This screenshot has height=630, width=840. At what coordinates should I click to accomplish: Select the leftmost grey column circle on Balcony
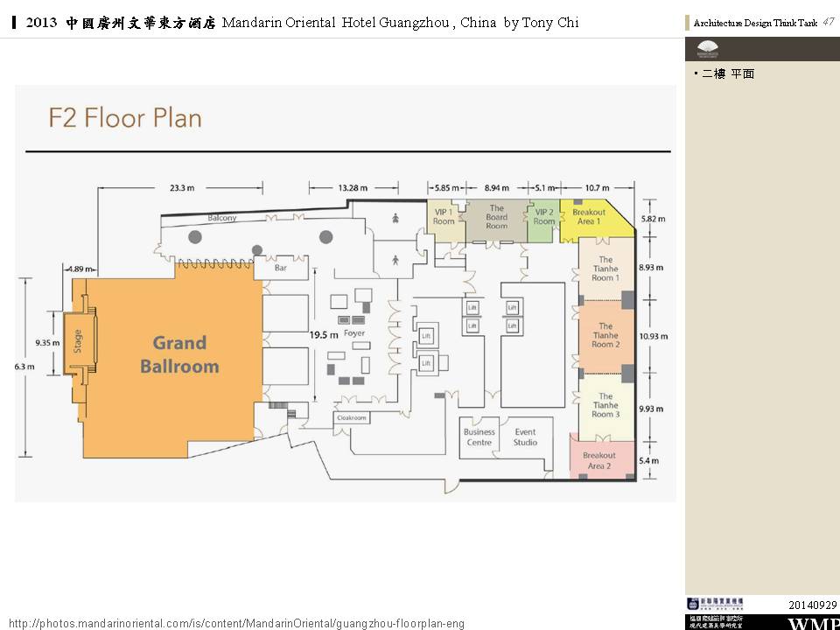click(195, 237)
